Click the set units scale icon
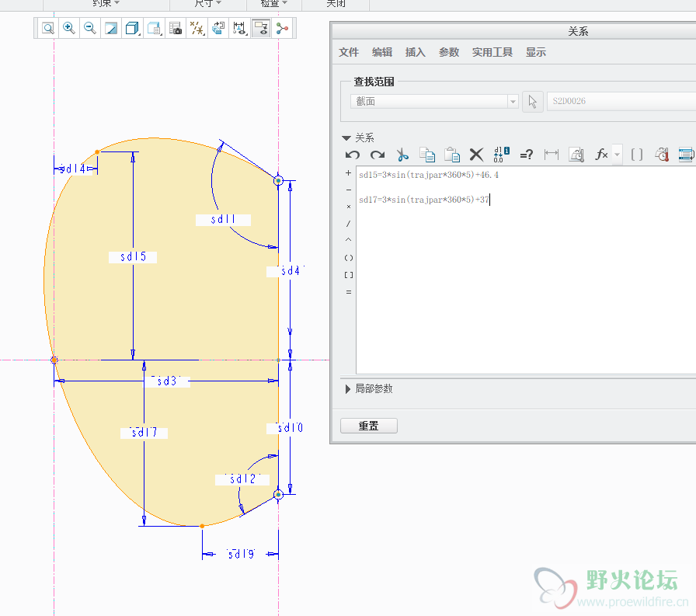The height and width of the screenshot is (616, 696). tap(576, 155)
